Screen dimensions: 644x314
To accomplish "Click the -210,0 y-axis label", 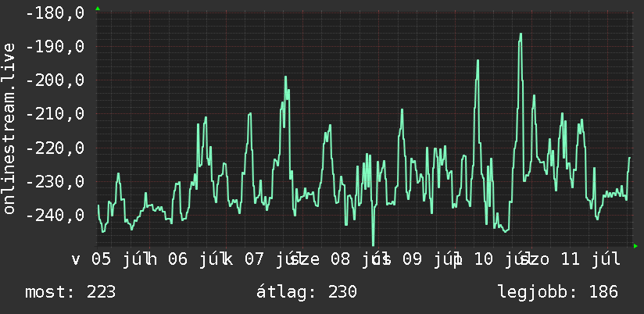I will pyautogui.click(x=55, y=114).
